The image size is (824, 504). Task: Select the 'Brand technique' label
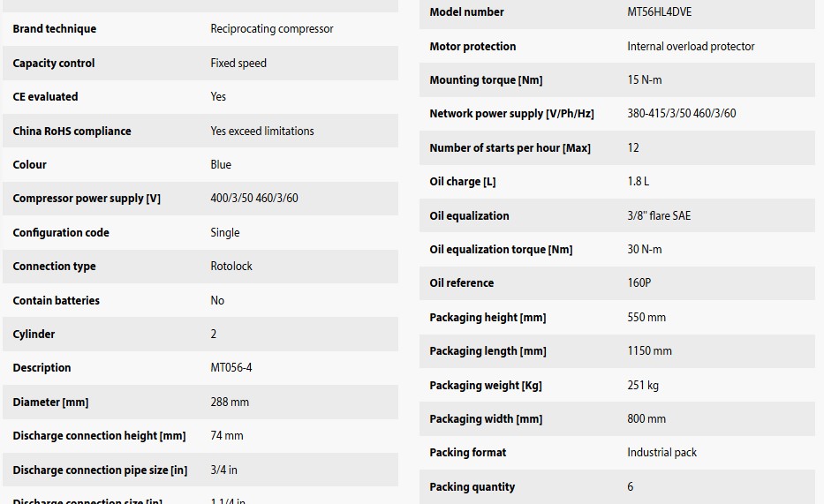pyautogui.click(x=55, y=29)
